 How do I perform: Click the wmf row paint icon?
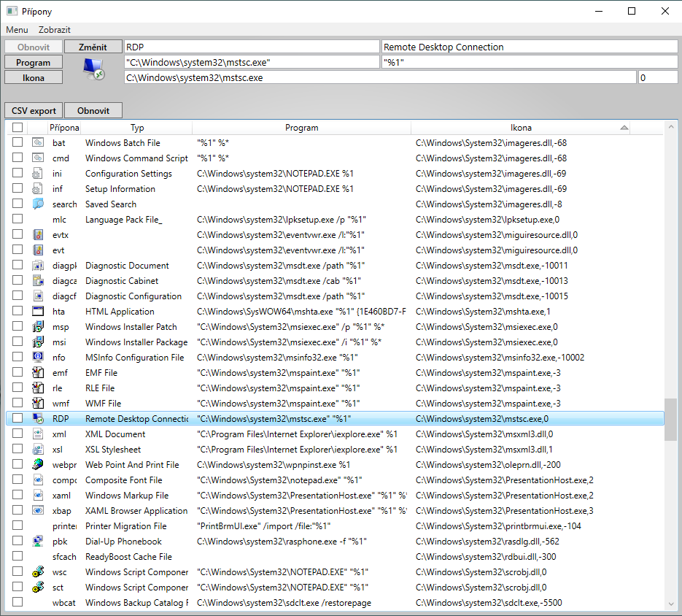[38, 403]
